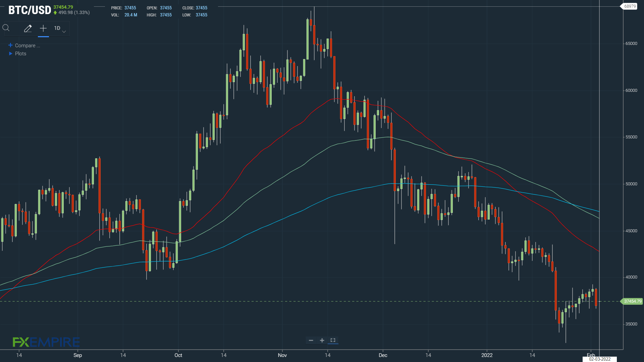Click the 50000 price axis label

pos(631,184)
